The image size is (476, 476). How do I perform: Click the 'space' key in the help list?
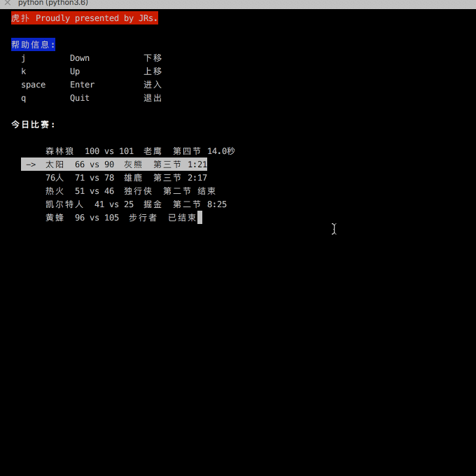pyautogui.click(x=34, y=85)
